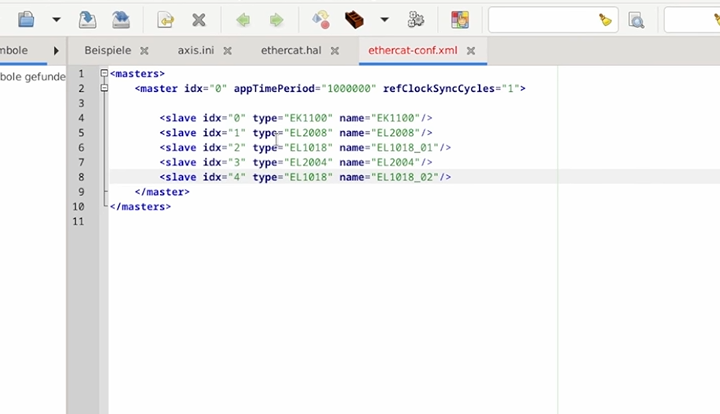Click the Open file icon
The image size is (720, 414).
click(27, 19)
